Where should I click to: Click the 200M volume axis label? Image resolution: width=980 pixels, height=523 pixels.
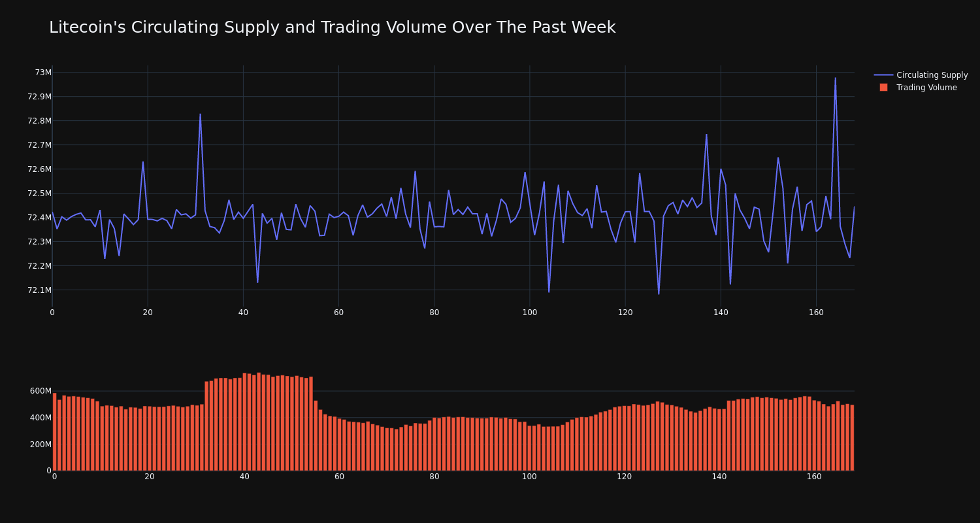[41, 445]
